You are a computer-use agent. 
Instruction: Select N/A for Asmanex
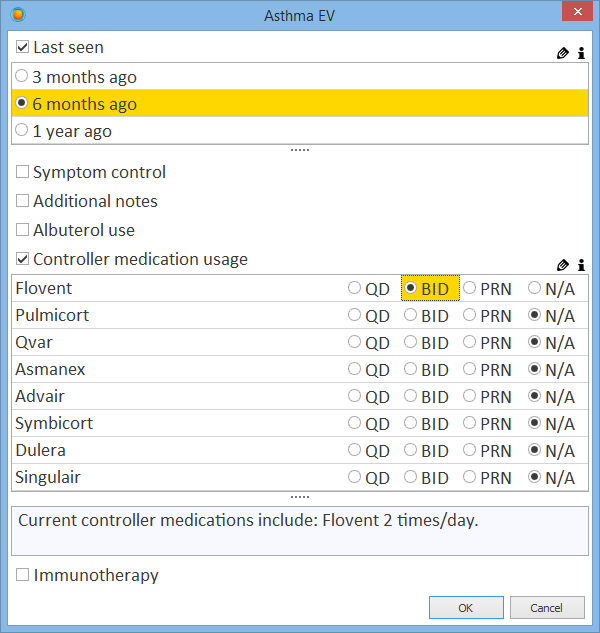534,369
